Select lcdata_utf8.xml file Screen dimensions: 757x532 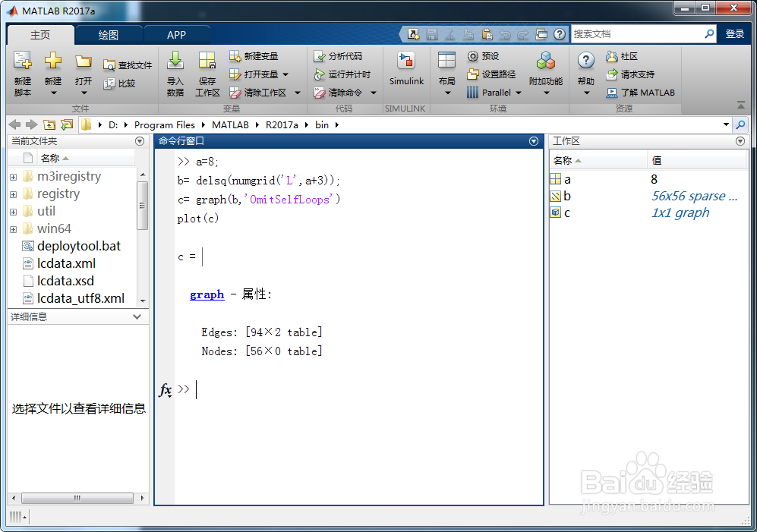point(74,298)
